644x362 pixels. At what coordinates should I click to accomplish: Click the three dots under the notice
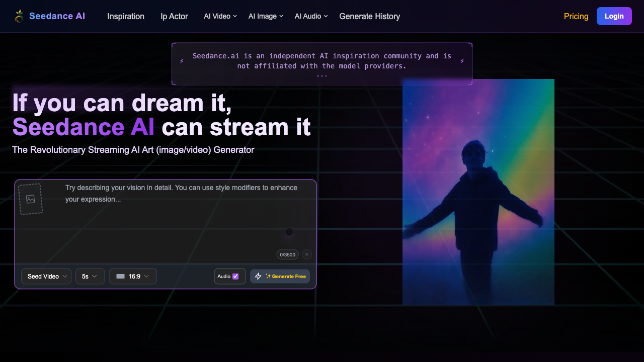coord(322,76)
